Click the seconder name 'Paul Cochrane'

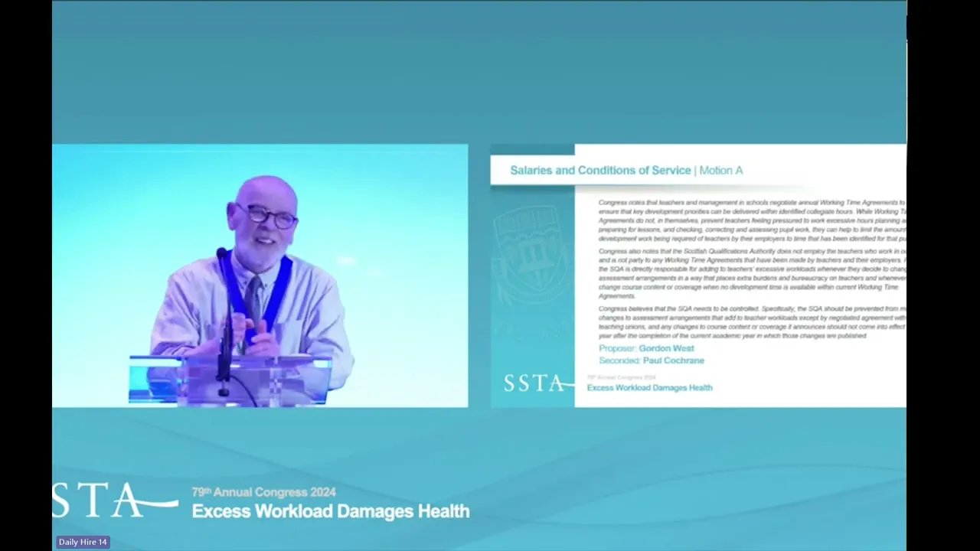tap(673, 360)
